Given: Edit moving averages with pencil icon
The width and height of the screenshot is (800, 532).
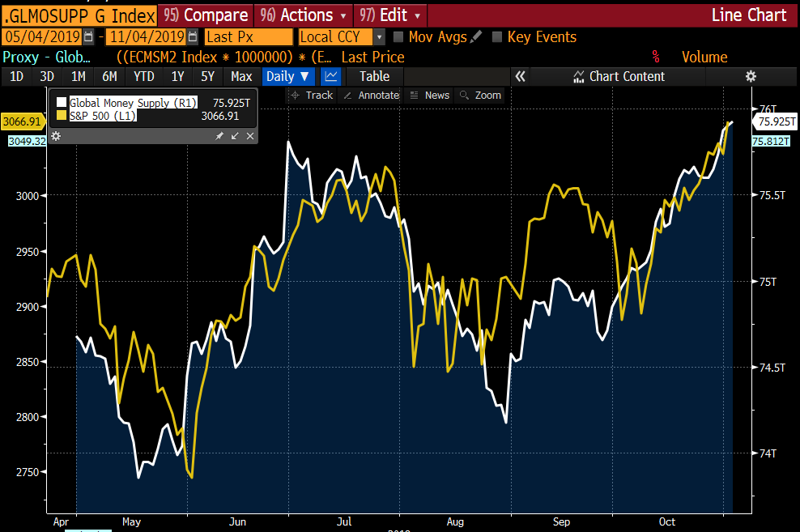Looking at the screenshot, I should 476,37.
